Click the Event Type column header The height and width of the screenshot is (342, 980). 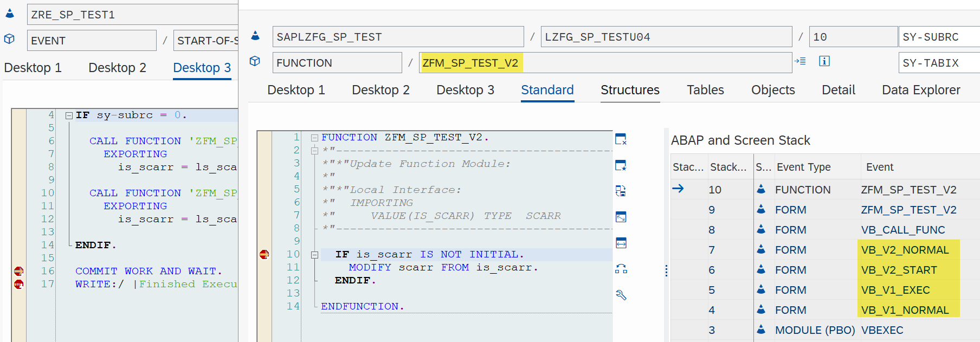[804, 167]
